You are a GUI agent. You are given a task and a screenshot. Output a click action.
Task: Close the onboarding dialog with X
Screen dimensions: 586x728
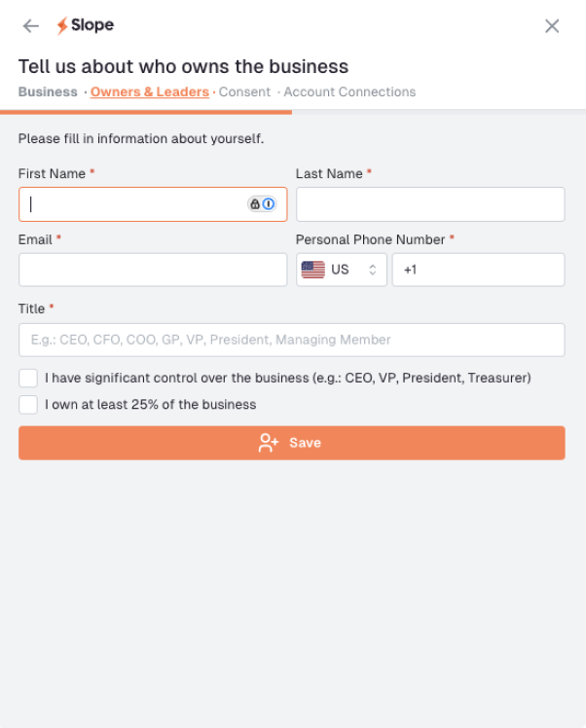(x=552, y=26)
